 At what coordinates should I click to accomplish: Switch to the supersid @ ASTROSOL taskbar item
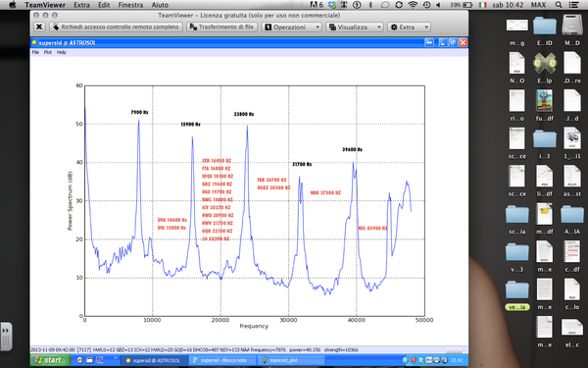pos(154,360)
